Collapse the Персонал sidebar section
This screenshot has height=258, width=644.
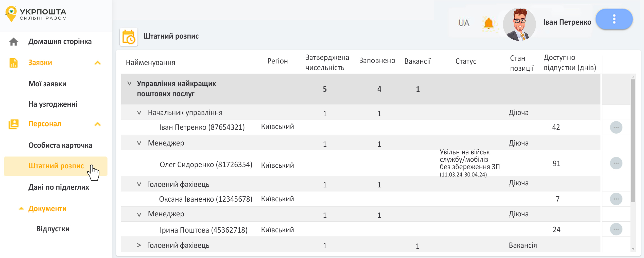point(98,124)
